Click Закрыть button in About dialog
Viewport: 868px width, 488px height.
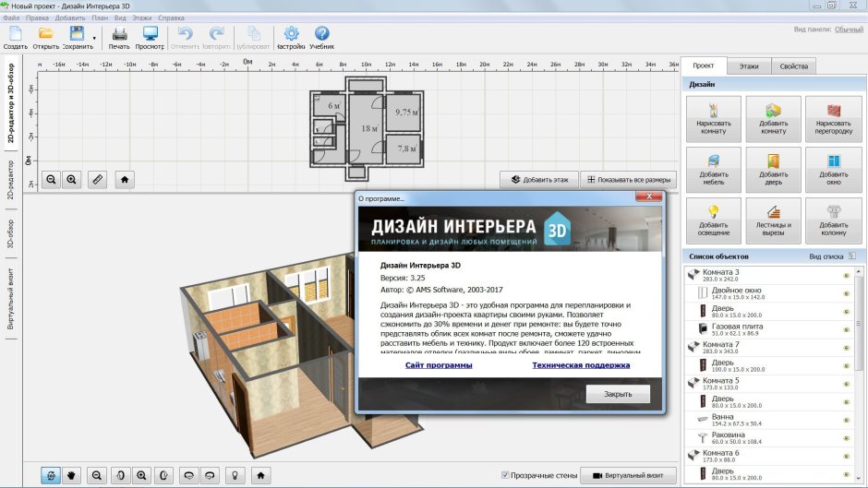(618, 394)
